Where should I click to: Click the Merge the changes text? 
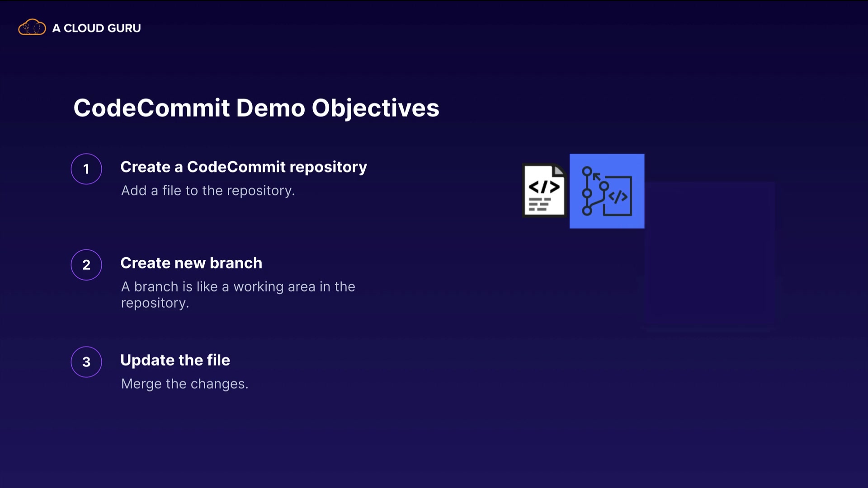point(184,384)
